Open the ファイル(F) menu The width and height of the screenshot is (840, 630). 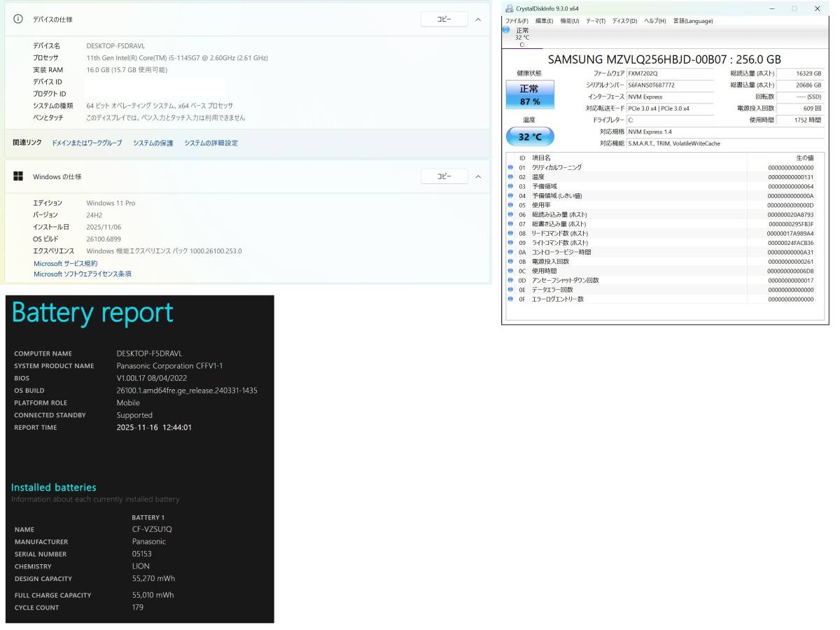click(x=517, y=21)
